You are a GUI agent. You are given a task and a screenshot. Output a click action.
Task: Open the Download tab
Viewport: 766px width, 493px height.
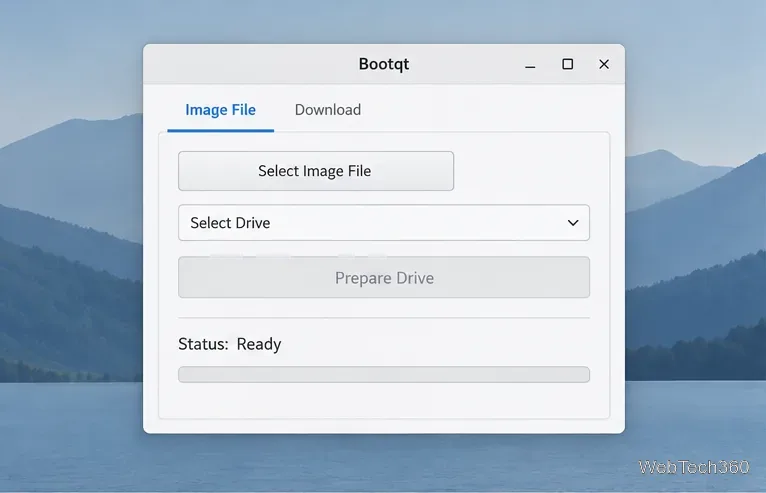(328, 110)
